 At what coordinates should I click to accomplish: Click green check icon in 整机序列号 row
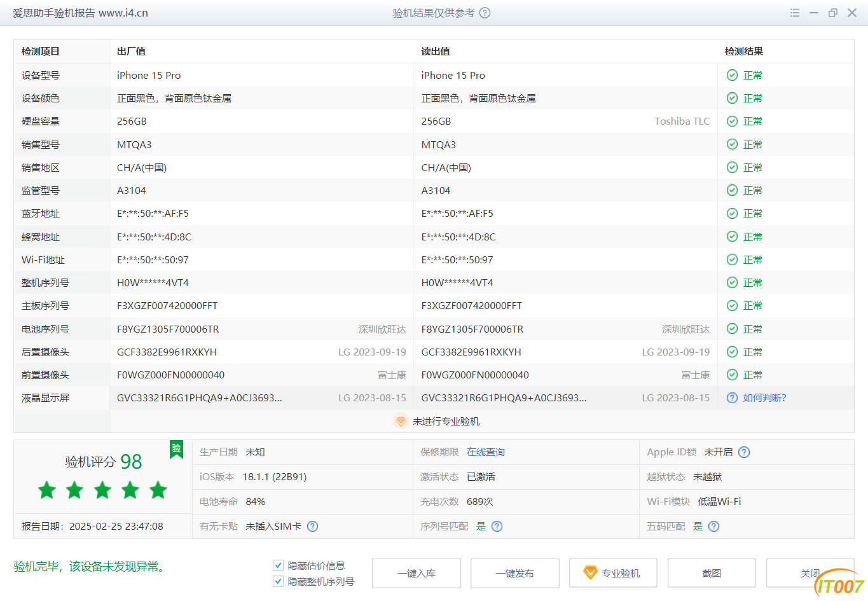point(732,282)
